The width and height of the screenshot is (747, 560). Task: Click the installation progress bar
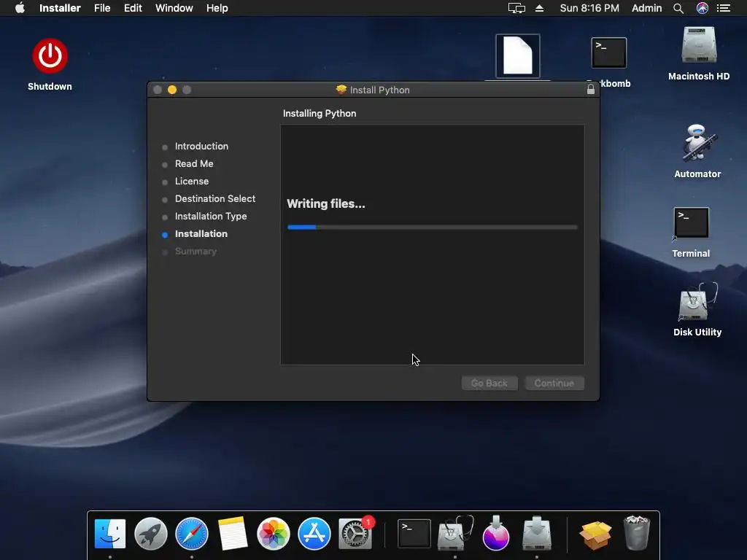coord(432,227)
